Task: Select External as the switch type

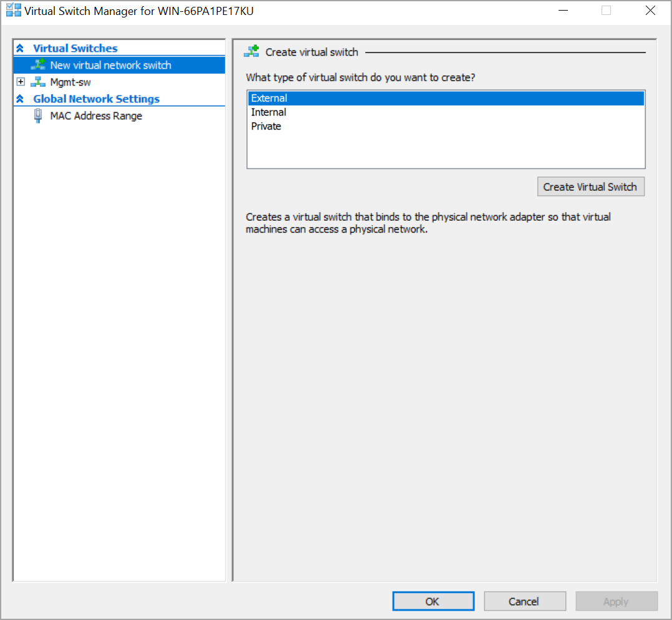Action: [x=268, y=98]
